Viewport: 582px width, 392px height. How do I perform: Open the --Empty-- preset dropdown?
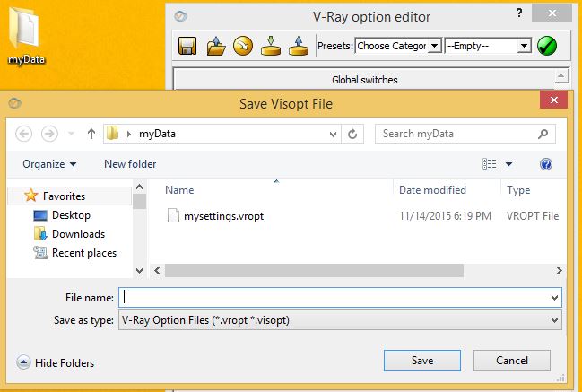click(x=488, y=46)
